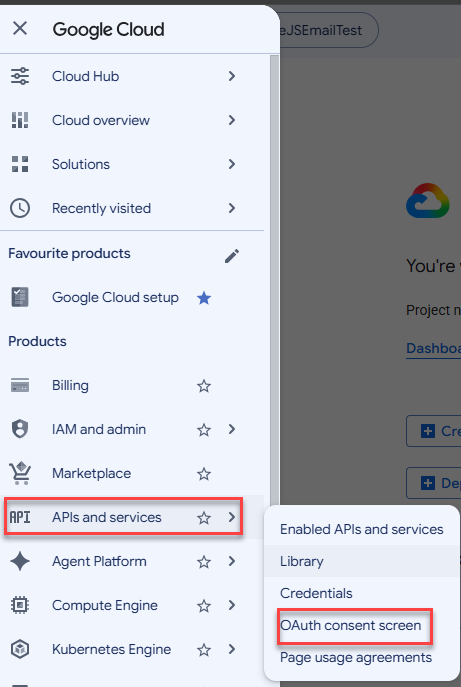Select APIs and services menu label
The image size is (461, 687).
point(106,517)
